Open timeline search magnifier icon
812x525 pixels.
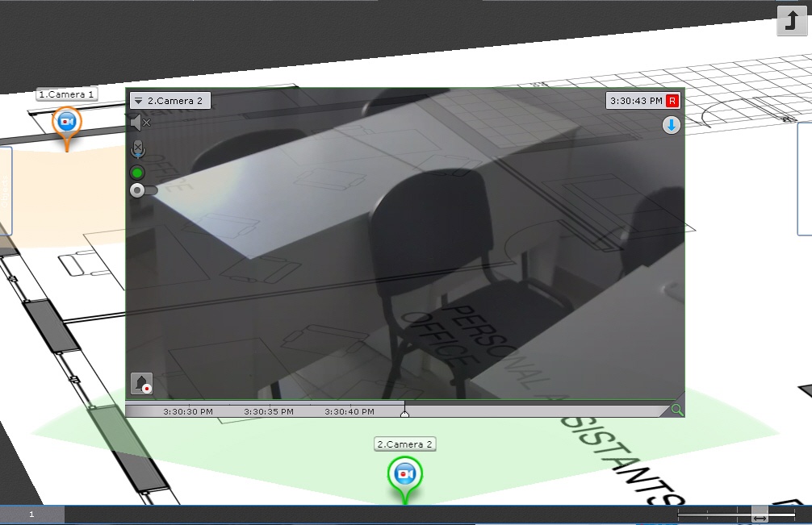point(676,410)
